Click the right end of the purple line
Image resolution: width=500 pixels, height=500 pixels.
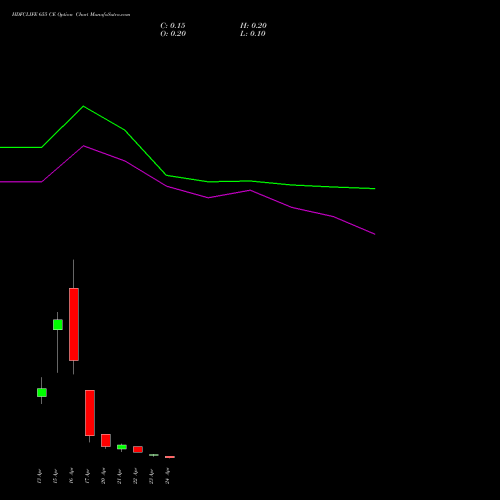(x=375, y=234)
